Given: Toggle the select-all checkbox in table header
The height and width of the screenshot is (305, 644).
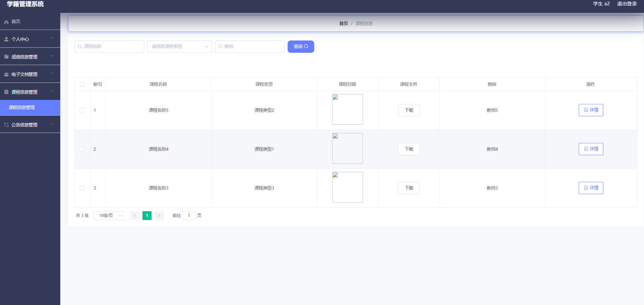Looking at the screenshot, I should click(82, 84).
